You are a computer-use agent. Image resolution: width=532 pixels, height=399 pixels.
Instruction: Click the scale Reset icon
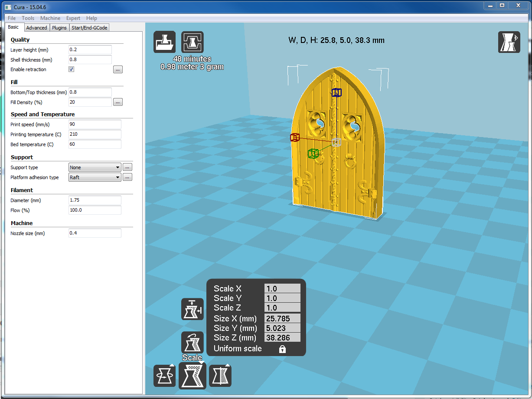[192, 343]
